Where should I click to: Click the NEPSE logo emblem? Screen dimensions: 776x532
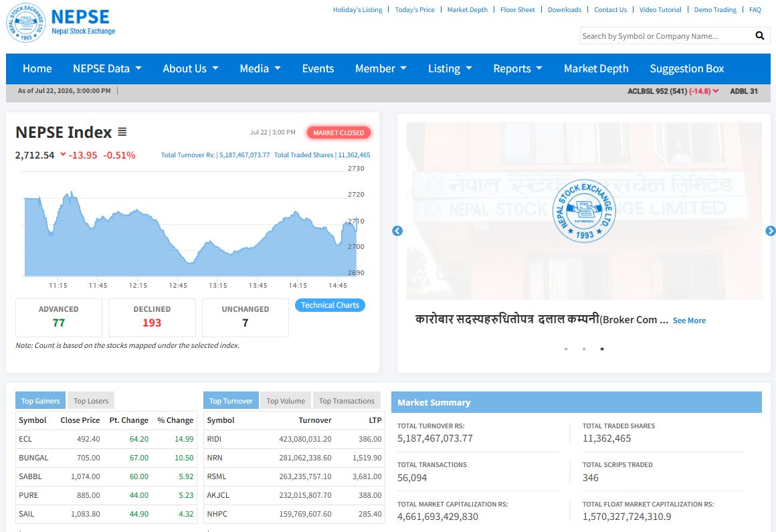26,23
